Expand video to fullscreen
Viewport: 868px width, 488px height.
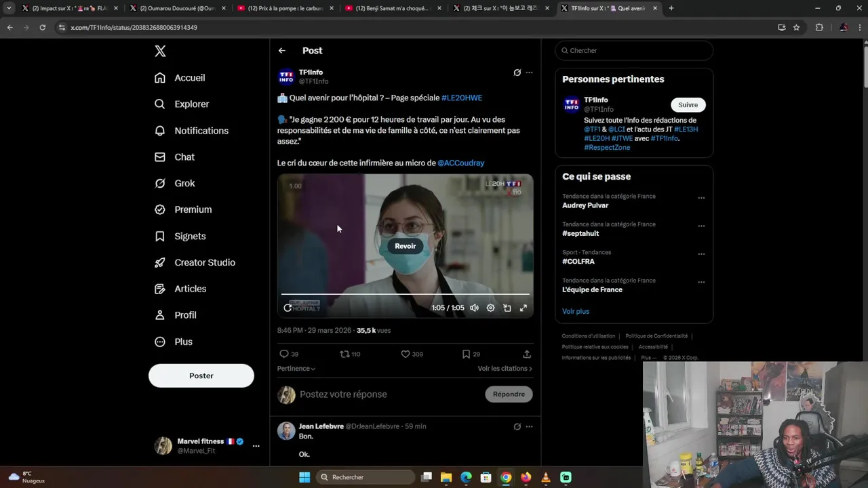[x=524, y=308]
